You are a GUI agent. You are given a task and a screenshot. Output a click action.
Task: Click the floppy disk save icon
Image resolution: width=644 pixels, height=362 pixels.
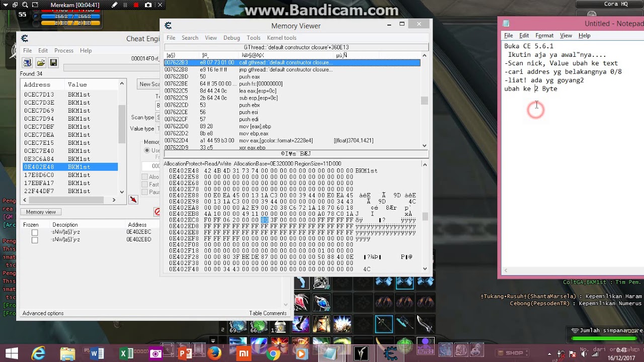point(53,63)
